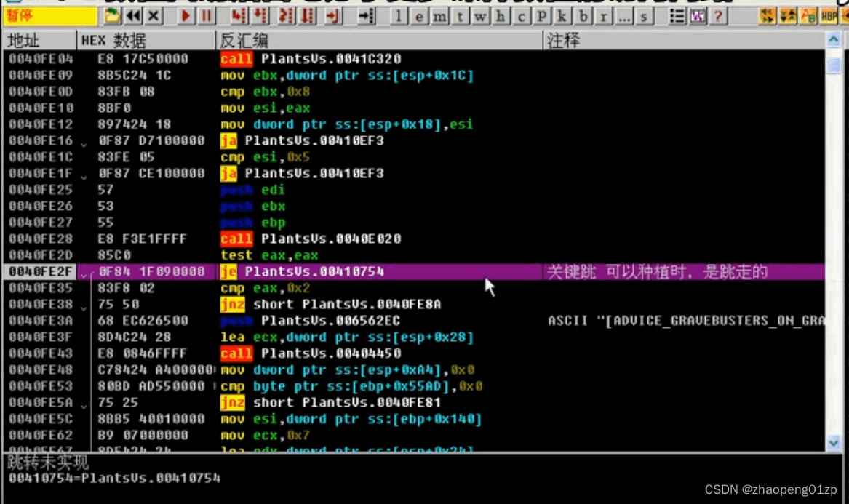Click the orange four-arrows plugin icon

click(x=767, y=16)
